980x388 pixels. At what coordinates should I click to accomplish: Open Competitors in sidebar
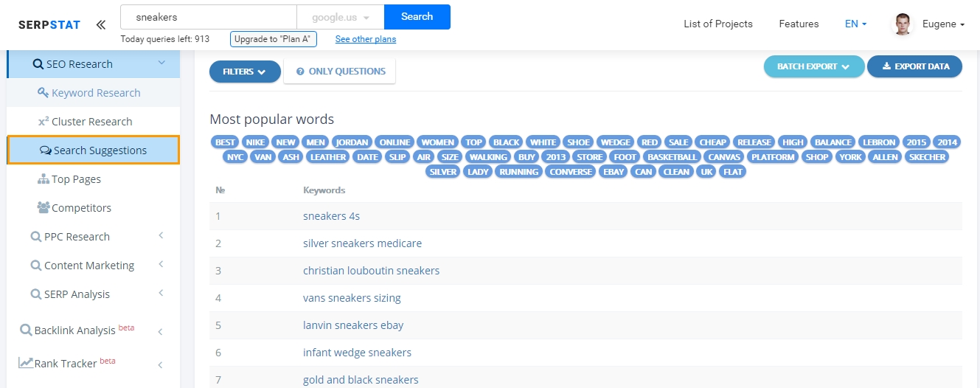coord(94,208)
